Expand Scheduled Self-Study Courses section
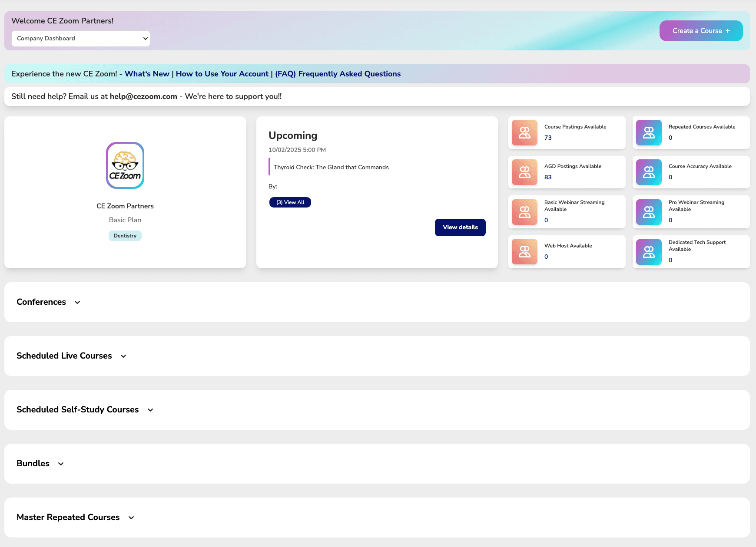 tap(150, 410)
